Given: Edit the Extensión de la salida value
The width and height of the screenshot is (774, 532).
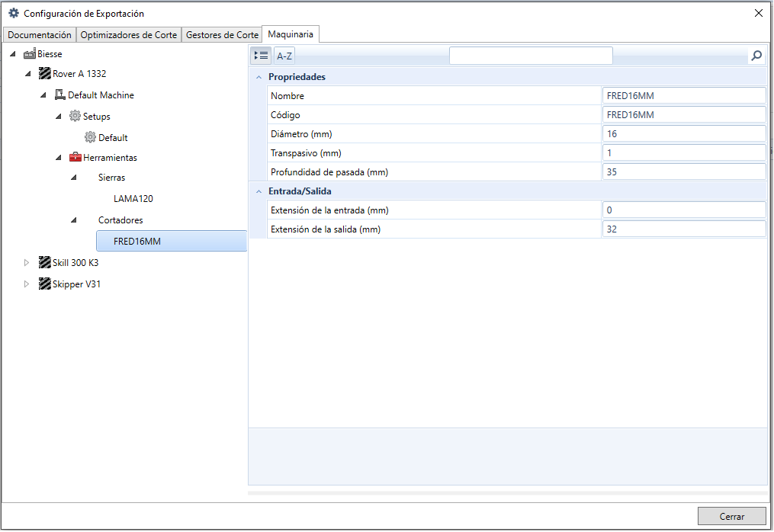Looking at the screenshot, I should [684, 229].
